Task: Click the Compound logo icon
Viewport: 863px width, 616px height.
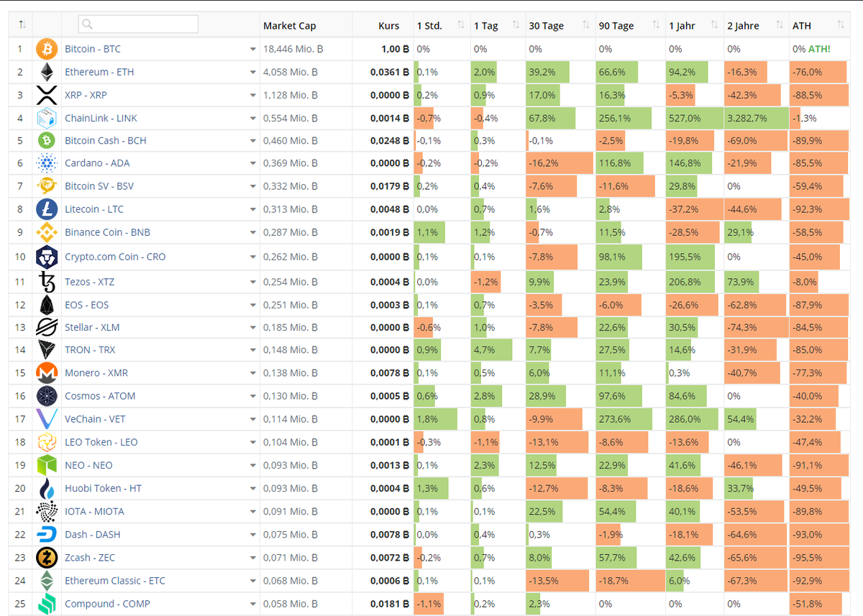Action: [x=47, y=604]
